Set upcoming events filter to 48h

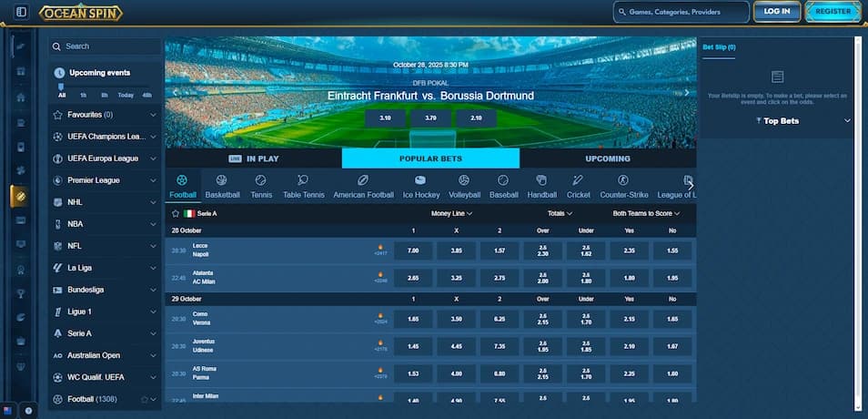coord(146,96)
